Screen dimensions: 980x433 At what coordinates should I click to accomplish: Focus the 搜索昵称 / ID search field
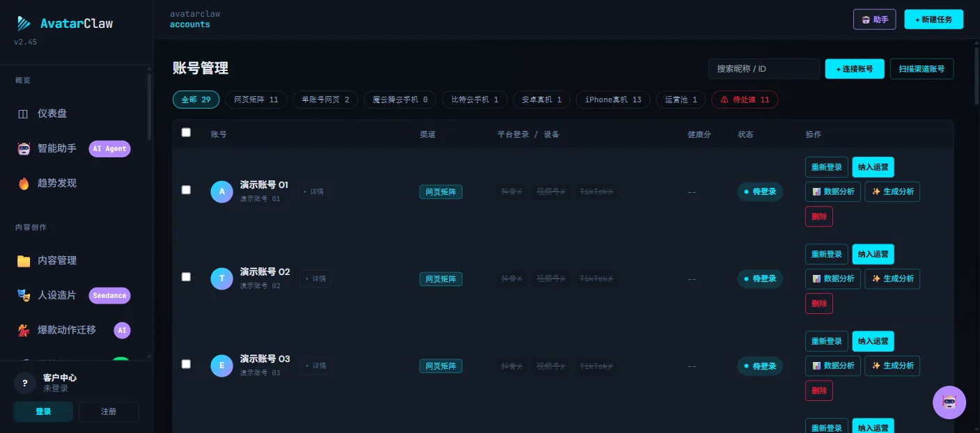pos(764,69)
